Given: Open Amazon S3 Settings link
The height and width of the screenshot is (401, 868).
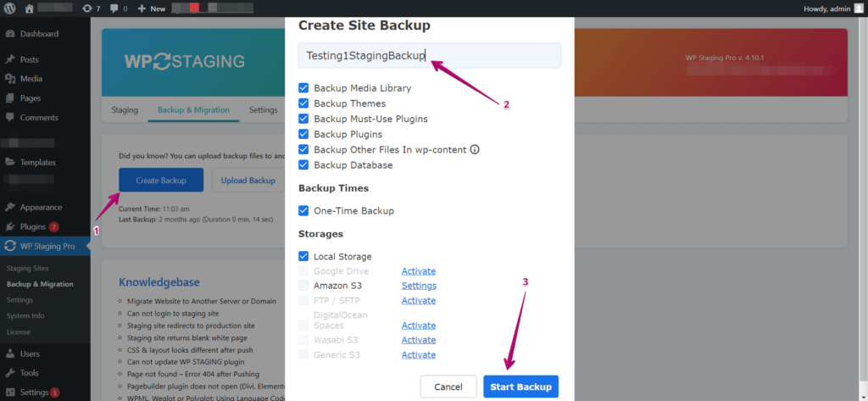Looking at the screenshot, I should (x=419, y=286).
